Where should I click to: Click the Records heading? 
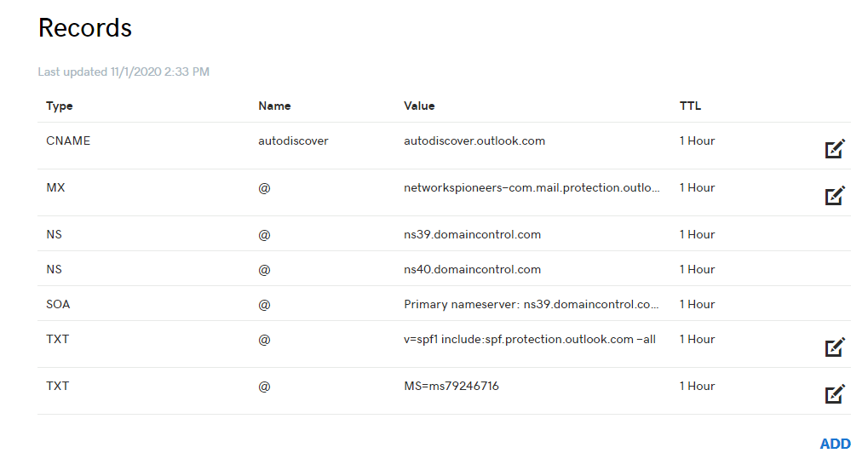pos(84,27)
